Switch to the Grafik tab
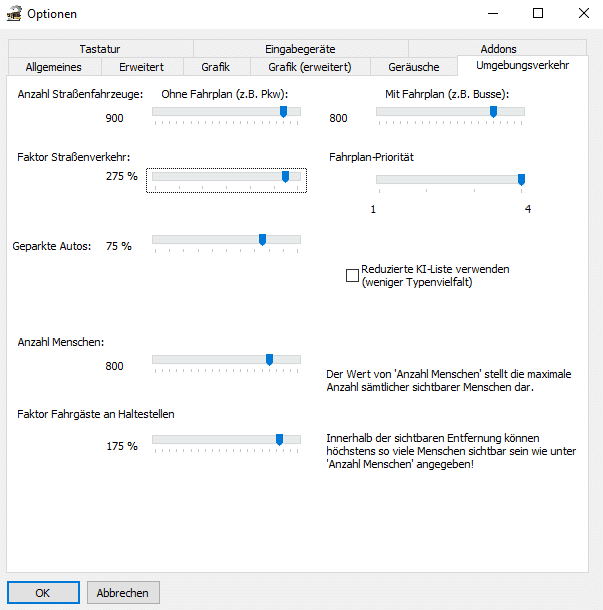The image size is (603, 610). point(215,67)
